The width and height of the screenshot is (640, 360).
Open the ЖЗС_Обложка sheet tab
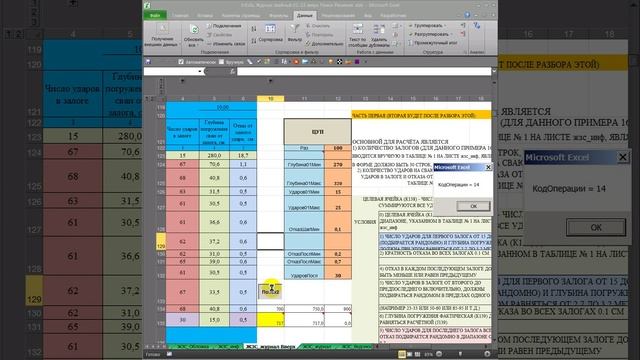(193, 347)
